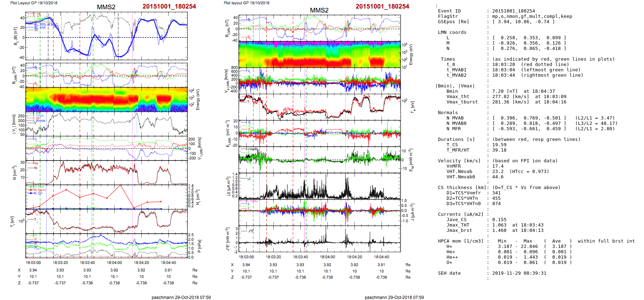
Task: Click the Jmax_brst row label
Action: pyautogui.click(x=459, y=230)
